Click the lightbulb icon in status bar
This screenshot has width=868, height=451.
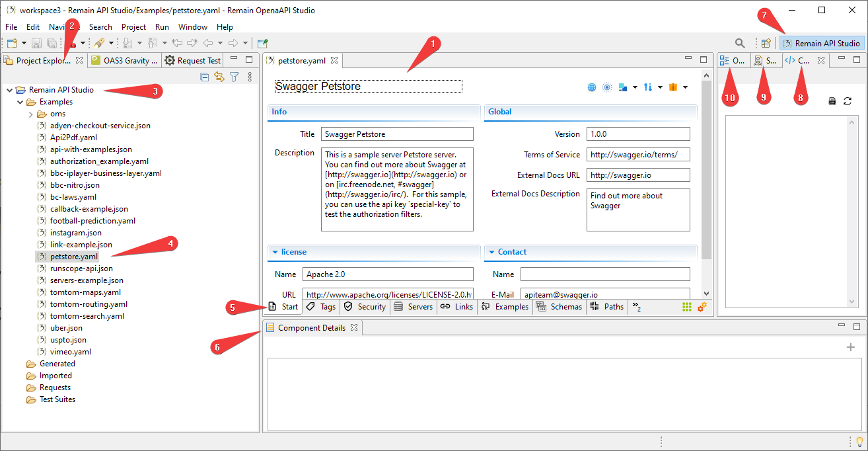tap(859, 442)
